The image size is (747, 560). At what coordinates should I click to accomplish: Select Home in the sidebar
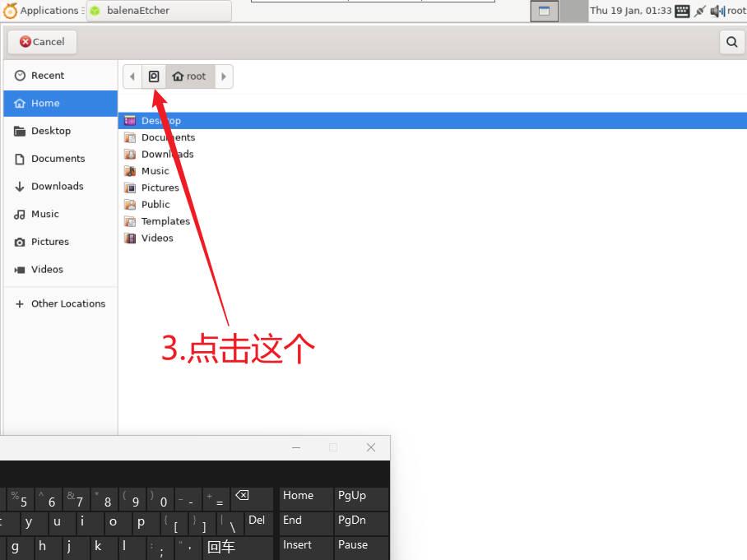pos(61,104)
